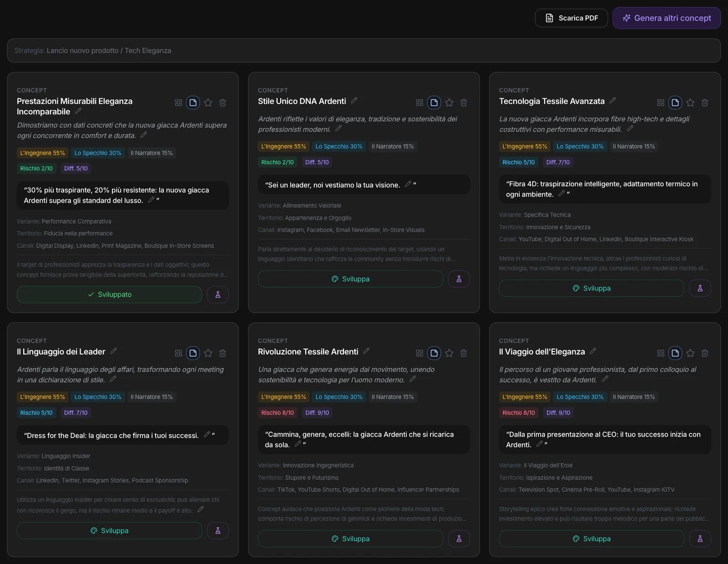Viewport: 728px width, 564px height.
Task: Star the Prestazioni Misurabili concept card
Action: (208, 103)
